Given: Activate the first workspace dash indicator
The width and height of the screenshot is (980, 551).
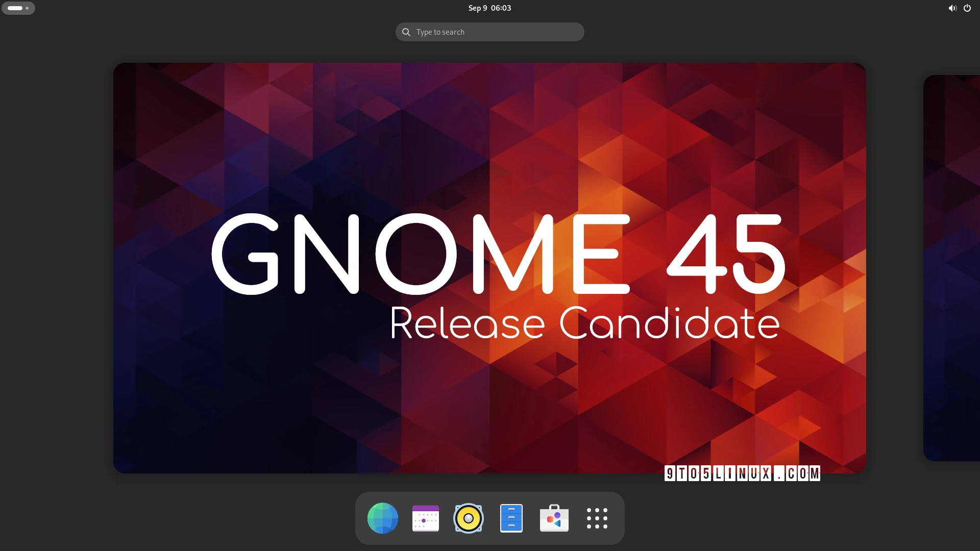Looking at the screenshot, I should 14,8.
